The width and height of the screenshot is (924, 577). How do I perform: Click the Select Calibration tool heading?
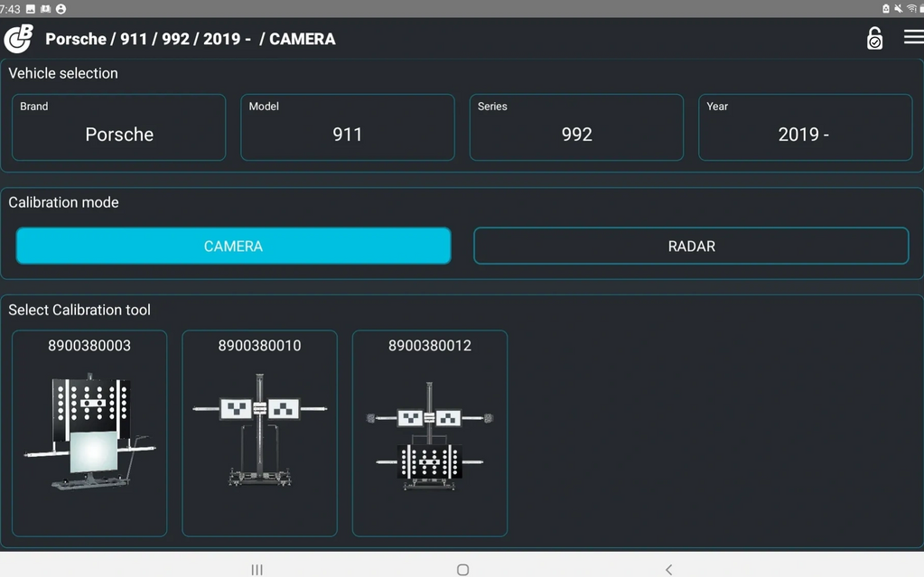point(79,310)
